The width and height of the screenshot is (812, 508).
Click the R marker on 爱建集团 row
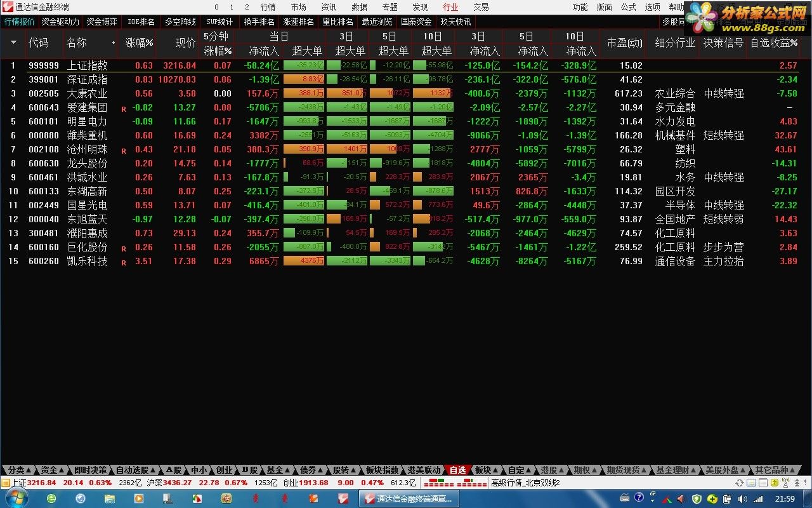[x=124, y=109]
